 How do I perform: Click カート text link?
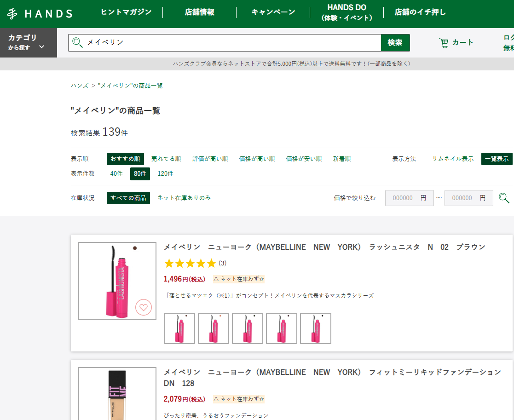463,43
